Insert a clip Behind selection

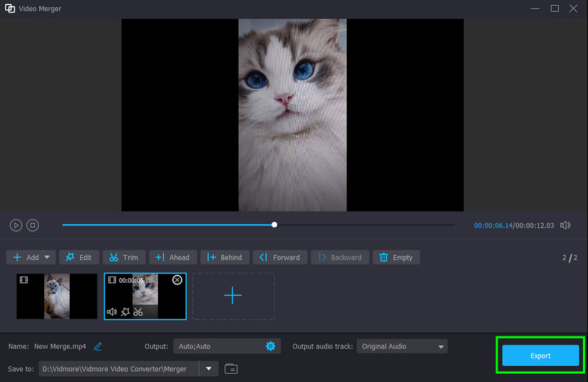(x=225, y=258)
